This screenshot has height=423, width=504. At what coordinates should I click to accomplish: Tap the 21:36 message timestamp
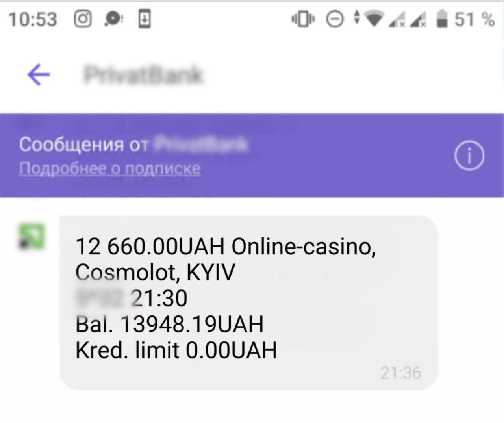[401, 373]
